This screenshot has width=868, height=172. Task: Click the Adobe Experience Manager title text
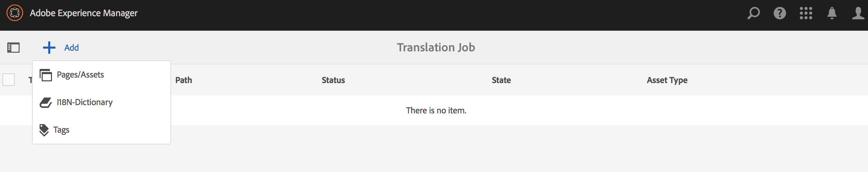coord(84,13)
